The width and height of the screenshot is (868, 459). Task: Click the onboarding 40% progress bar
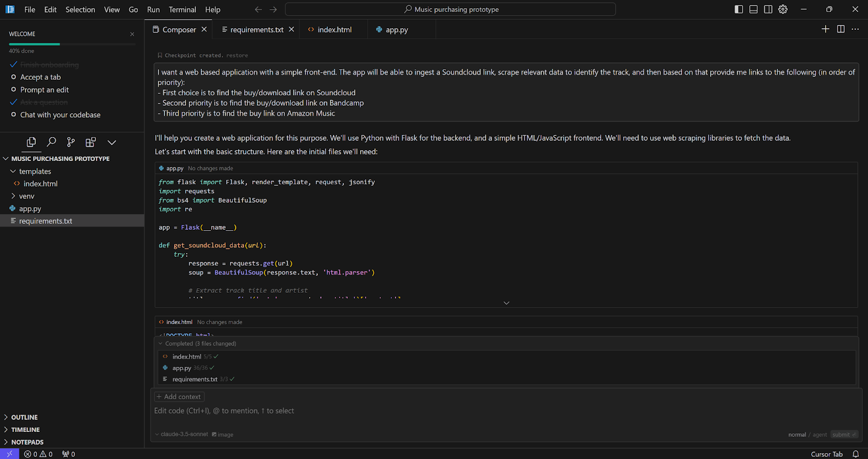pos(72,44)
